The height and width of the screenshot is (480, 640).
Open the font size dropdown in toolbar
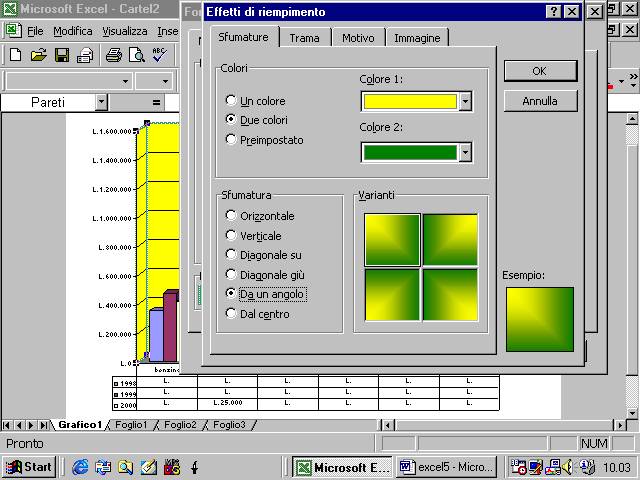click(165, 81)
